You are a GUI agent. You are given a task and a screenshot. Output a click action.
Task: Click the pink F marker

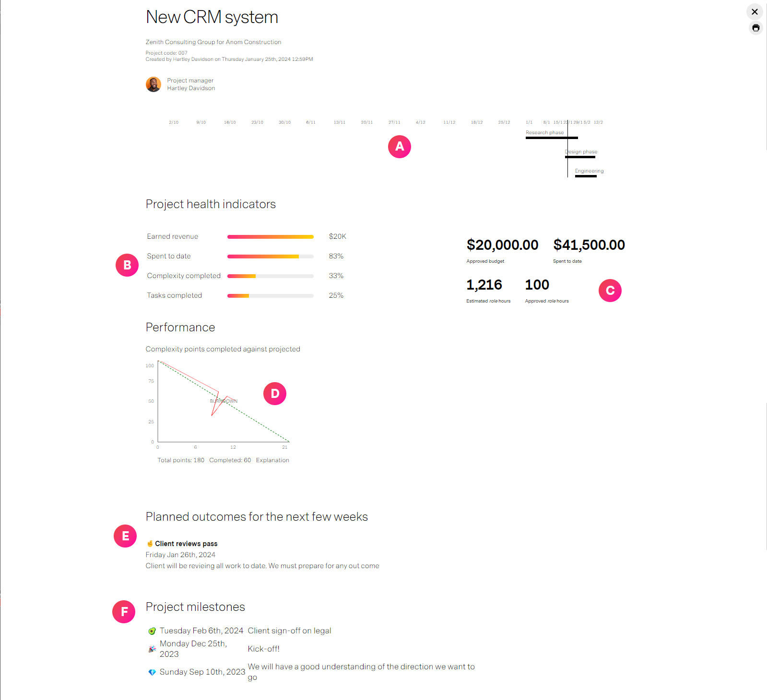click(124, 612)
